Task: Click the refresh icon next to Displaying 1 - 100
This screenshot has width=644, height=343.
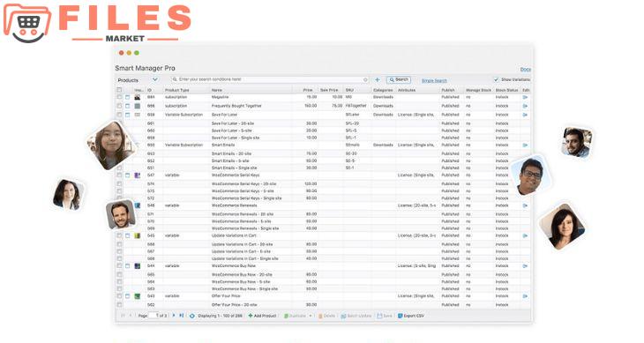Action: tap(191, 316)
